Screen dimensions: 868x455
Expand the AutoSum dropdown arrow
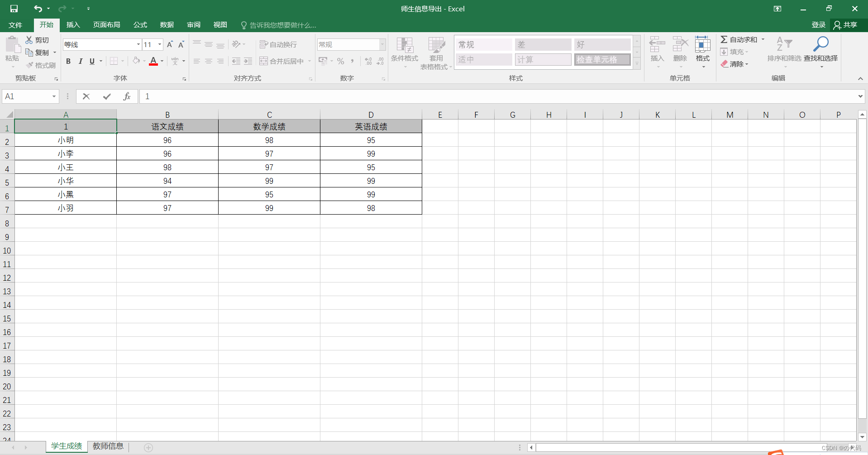point(763,39)
